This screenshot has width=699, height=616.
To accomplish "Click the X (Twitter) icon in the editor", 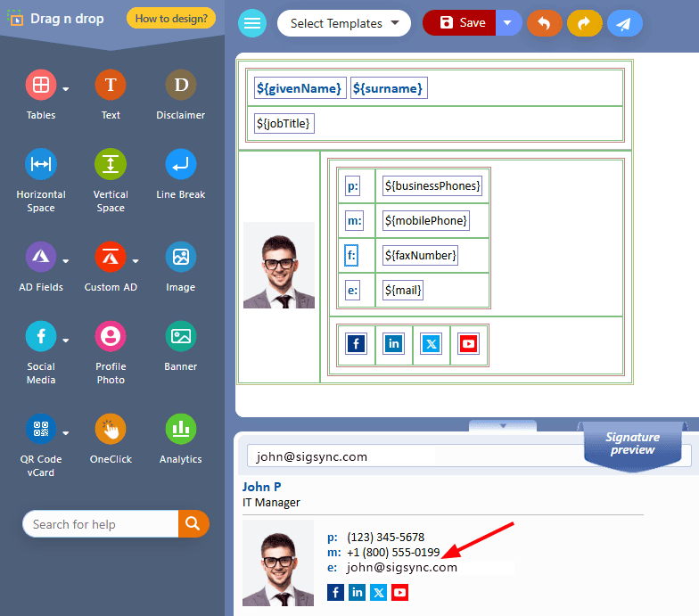I will [432, 344].
